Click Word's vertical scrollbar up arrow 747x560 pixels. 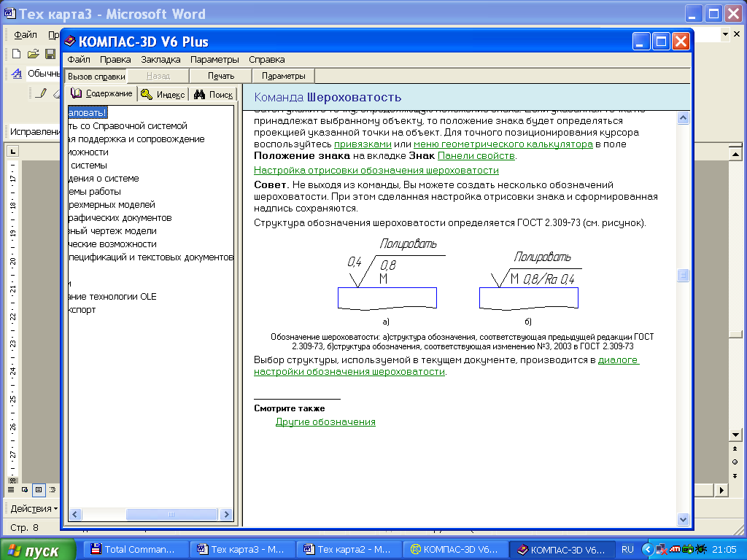click(735, 154)
